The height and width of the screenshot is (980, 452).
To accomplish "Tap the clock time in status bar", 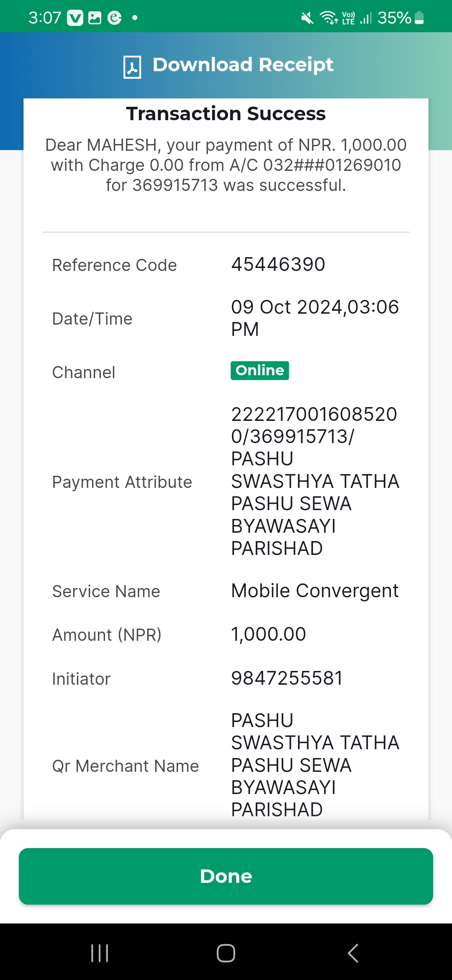I will point(45,18).
